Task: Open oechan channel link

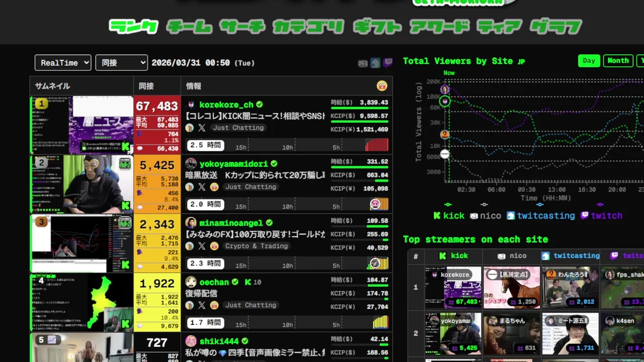Action: [x=214, y=282]
